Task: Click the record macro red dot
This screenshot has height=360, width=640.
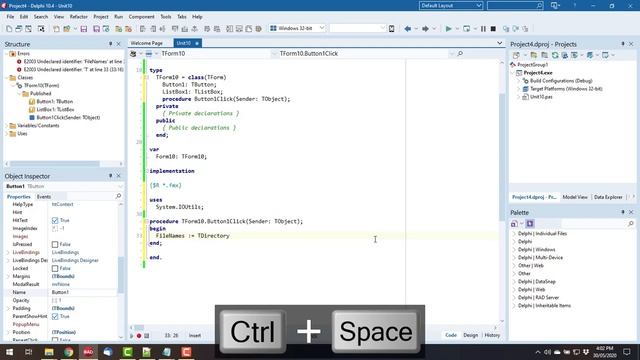Action: click(139, 336)
